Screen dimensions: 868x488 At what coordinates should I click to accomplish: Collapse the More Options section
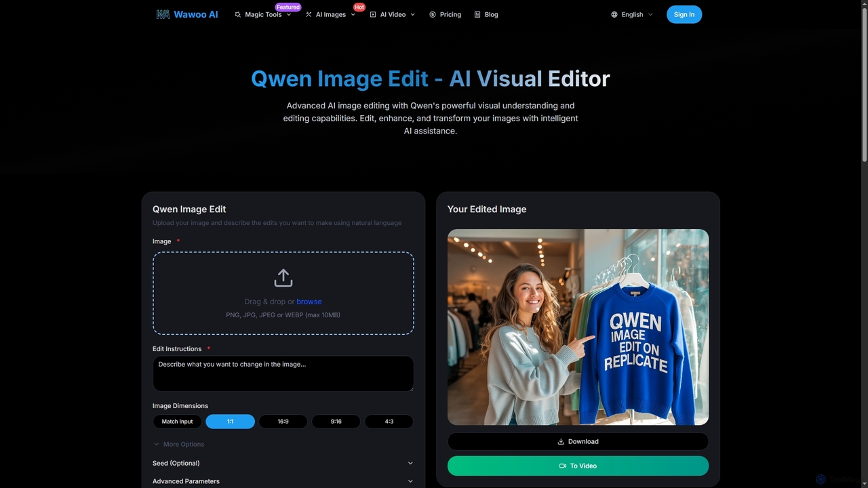[179, 444]
